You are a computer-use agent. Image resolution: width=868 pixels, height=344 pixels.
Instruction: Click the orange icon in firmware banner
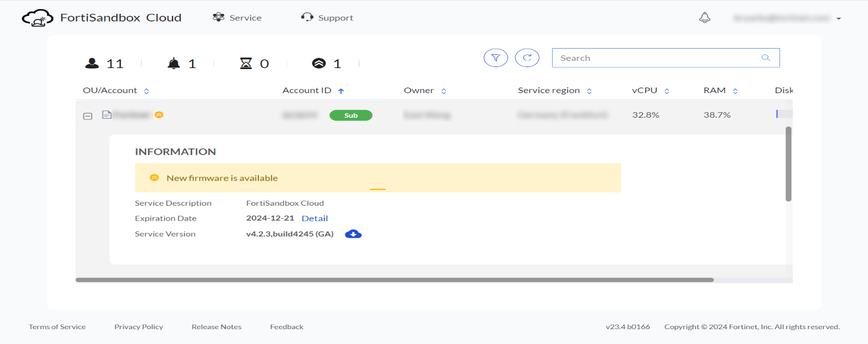[x=154, y=178]
